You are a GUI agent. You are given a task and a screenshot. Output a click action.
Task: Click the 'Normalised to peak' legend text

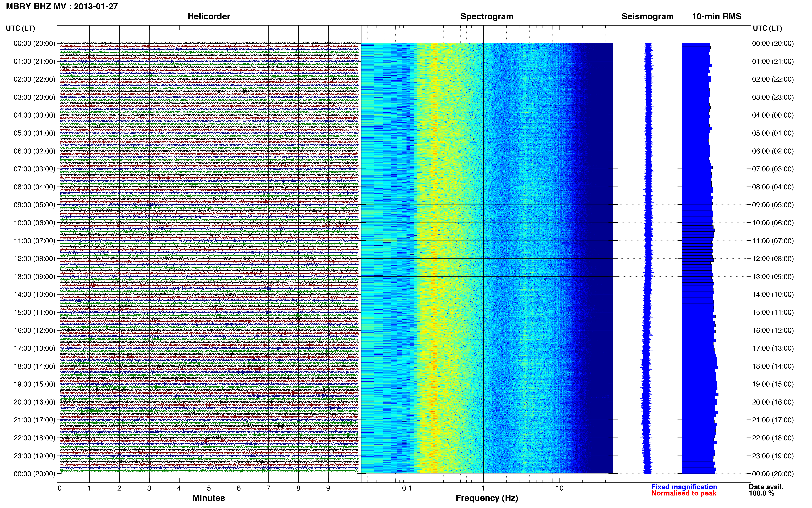(x=684, y=493)
